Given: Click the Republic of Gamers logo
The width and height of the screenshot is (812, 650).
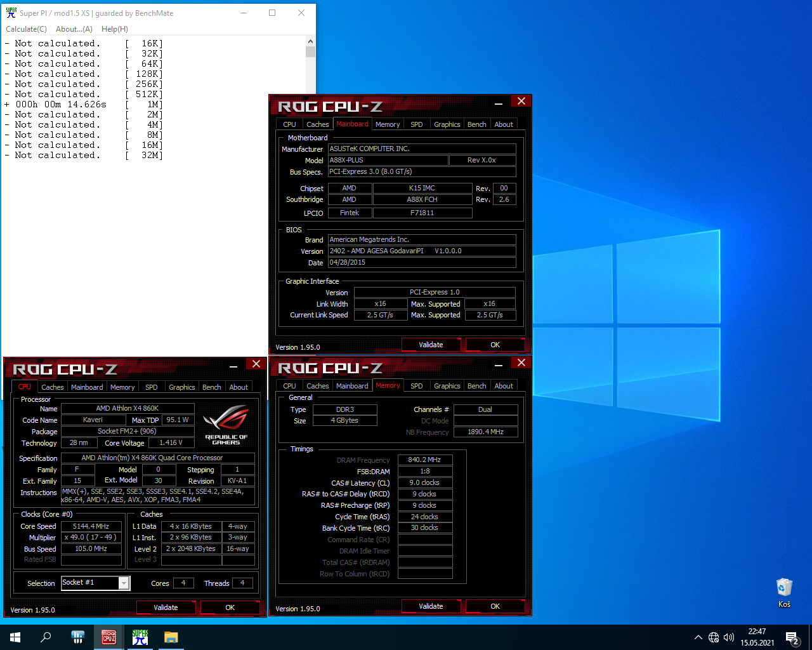Looking at the screenshot, I should pyautogui.click(x=226, y=425).
